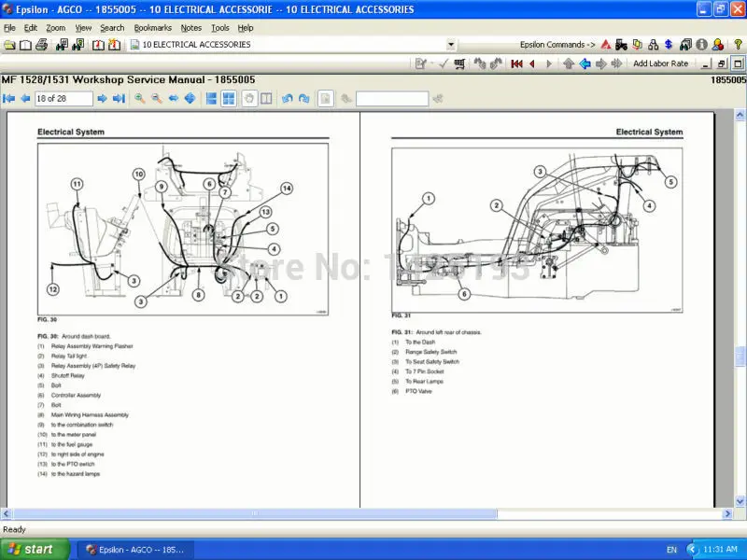
Task: Open the 10 ELECTRICAL ACCESSORIES dropdown
Action: (450, 44)
